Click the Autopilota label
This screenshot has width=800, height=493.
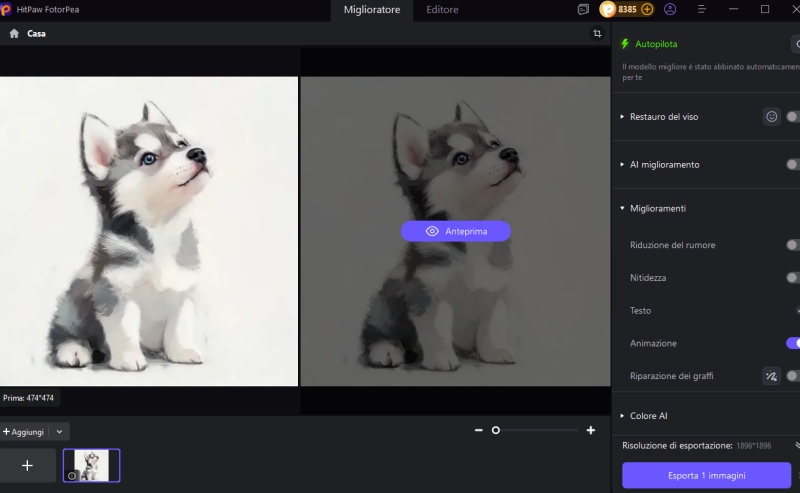click(x=656, y=44)
